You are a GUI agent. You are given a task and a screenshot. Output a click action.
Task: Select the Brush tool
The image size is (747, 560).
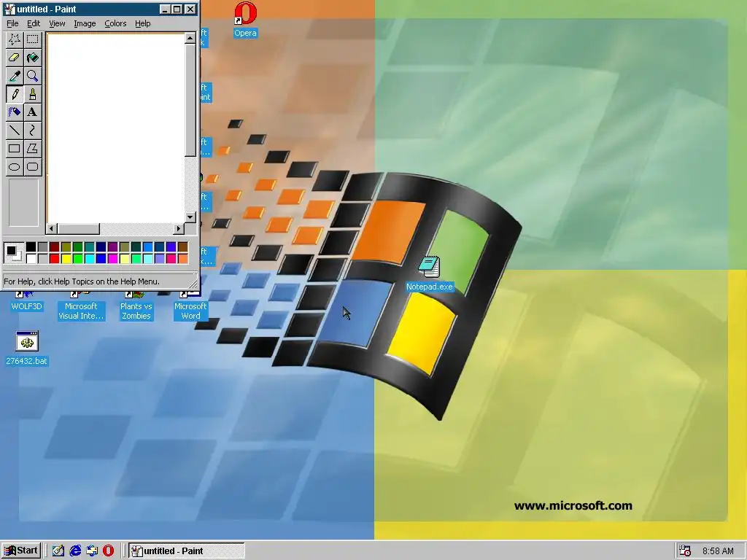point(32,94)
